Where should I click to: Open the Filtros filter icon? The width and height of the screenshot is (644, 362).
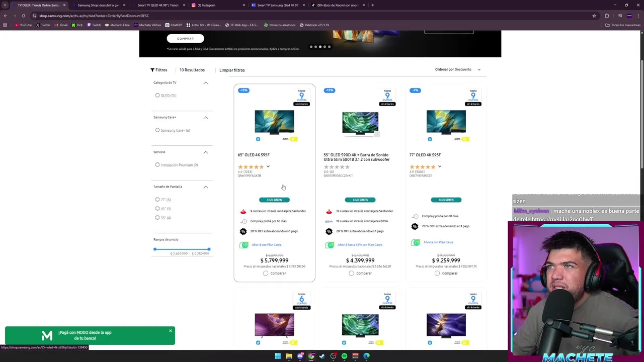pos(152,70)
